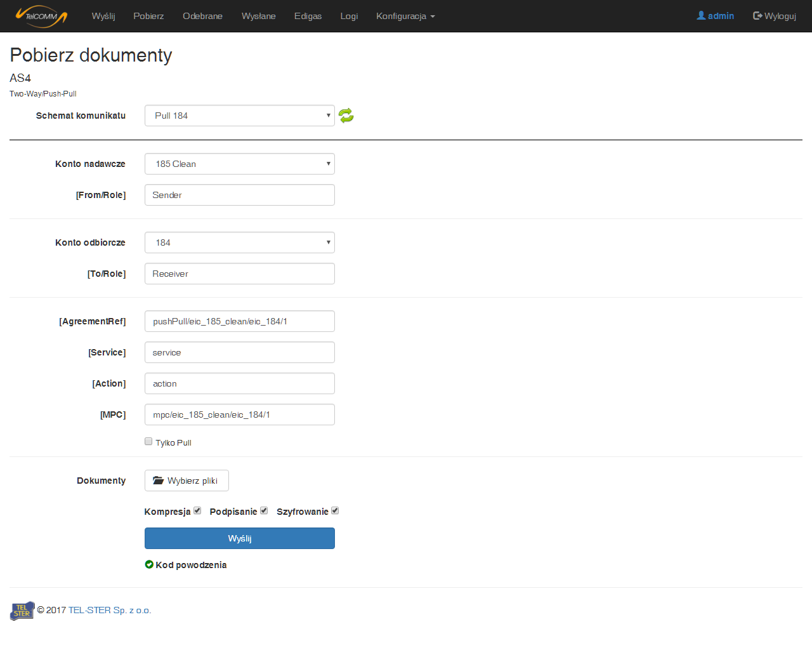Expand the Konfiguracja menu
Viewport: 812px width, 650px height.
point(405,16)
